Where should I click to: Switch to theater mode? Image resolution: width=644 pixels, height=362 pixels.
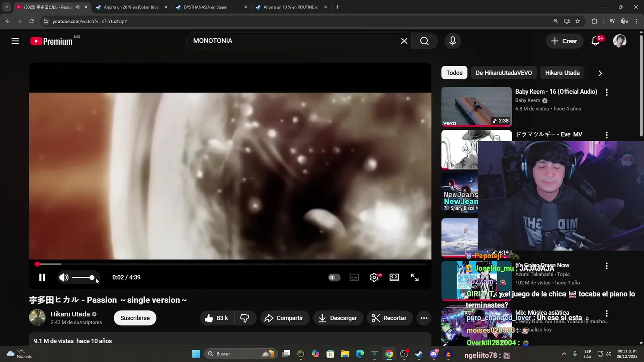(394, 277)
